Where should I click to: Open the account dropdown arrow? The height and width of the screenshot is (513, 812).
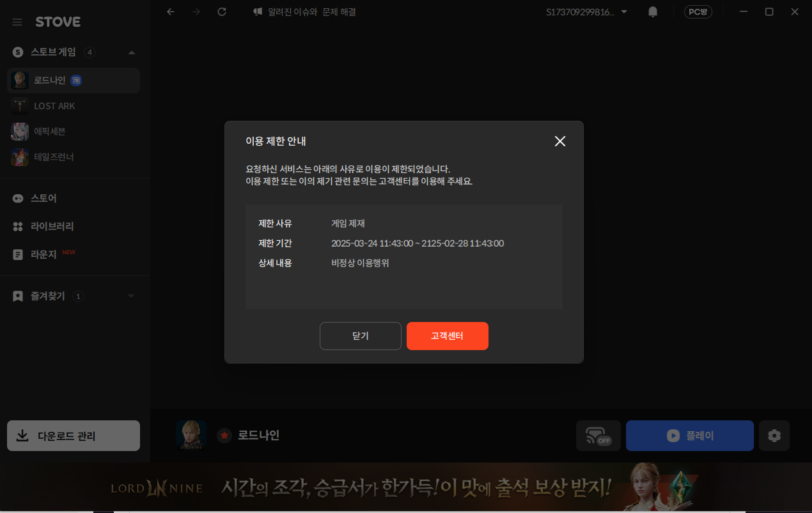(624, 11)
